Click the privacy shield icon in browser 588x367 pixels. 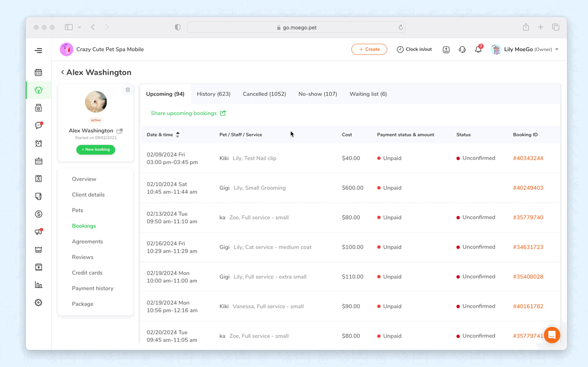coord(177,27)
